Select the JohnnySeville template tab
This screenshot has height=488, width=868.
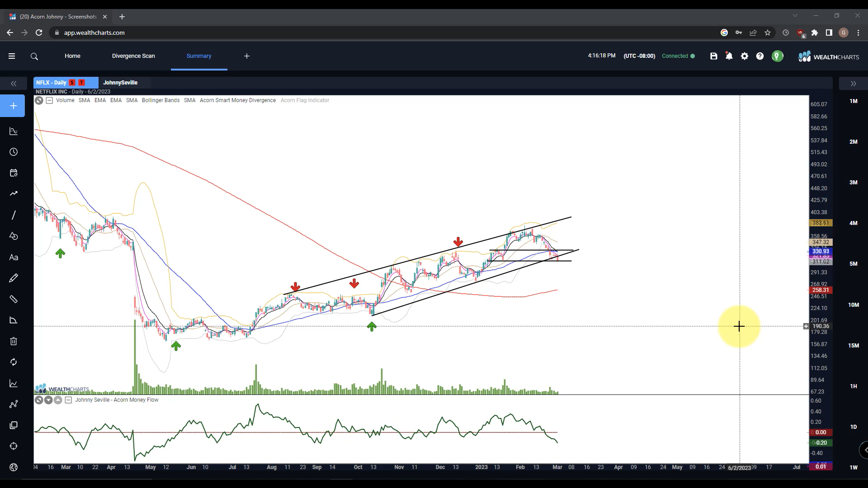click(x=120, y=83)
